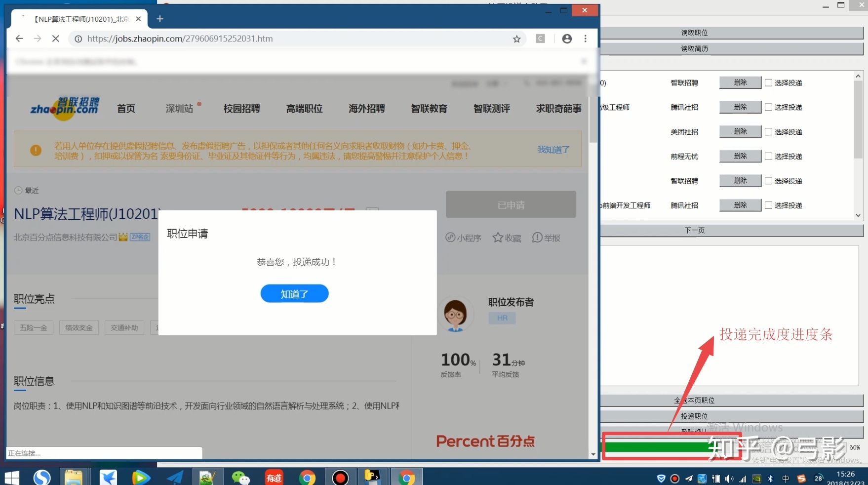The height and width of the screenshot is (485, 868).
Task: Open 求职奇葩事 in the navigation
Action: 559,108
